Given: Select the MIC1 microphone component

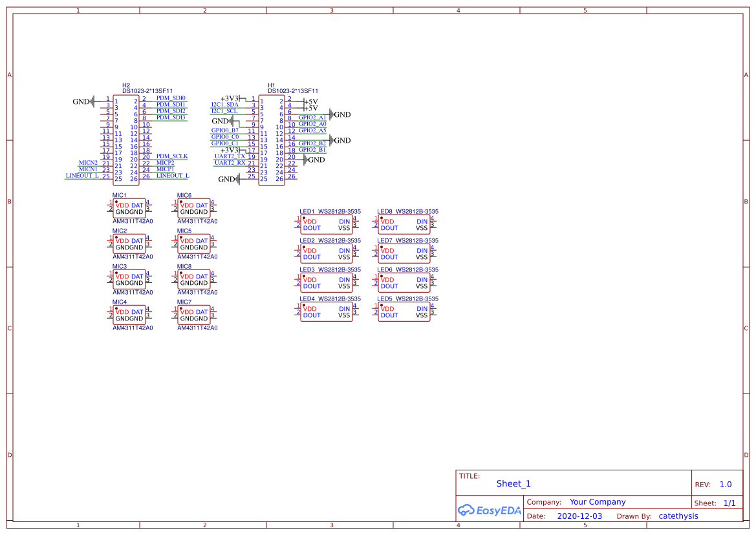Looking at the screenshot, I should [x=129, y=209].
